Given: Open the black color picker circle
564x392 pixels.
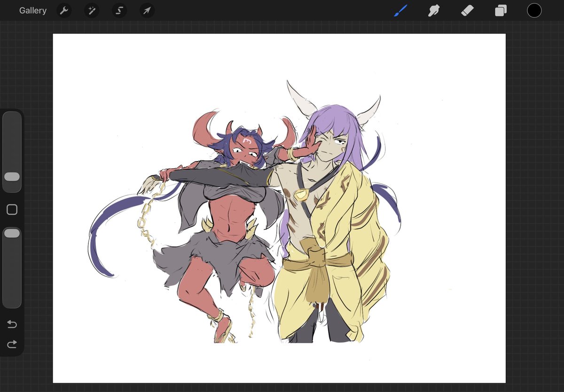Looking at the screenshot, I should (x=534, y=10).
